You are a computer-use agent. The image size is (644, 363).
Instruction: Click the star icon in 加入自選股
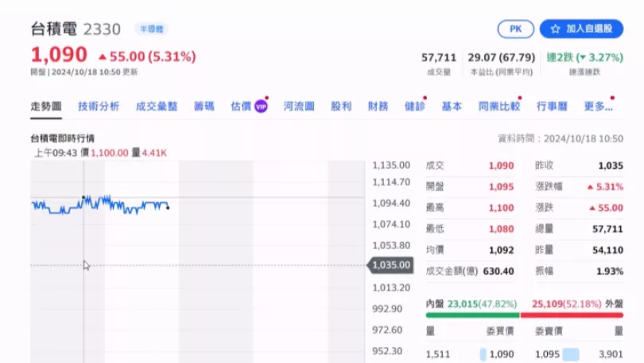[x=555, y=29]
